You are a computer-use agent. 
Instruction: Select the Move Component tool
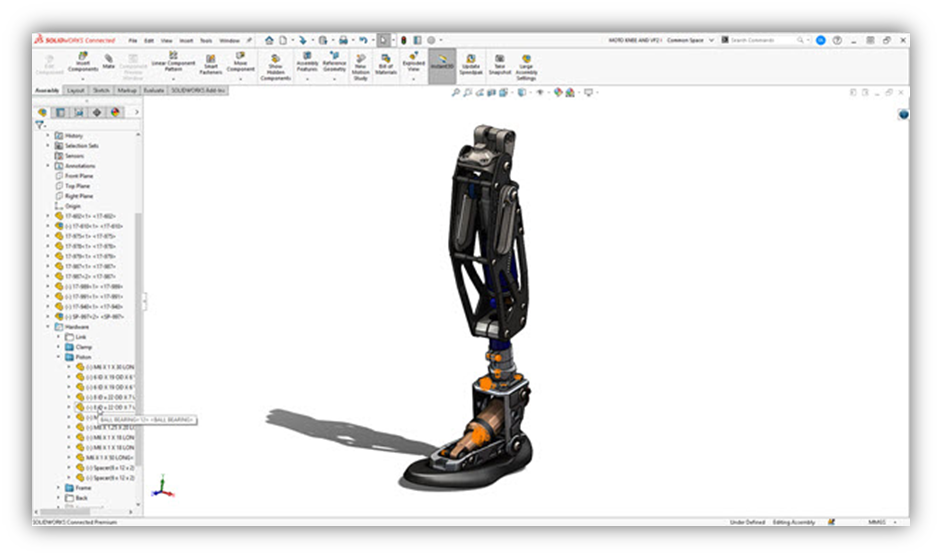pyautogui.click(x=240, y=62)
